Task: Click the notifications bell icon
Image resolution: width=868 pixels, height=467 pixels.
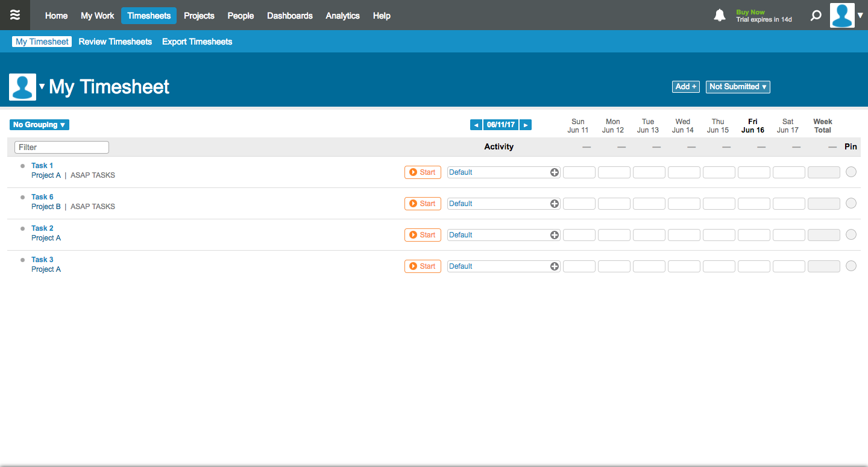Action: (719, 15)
